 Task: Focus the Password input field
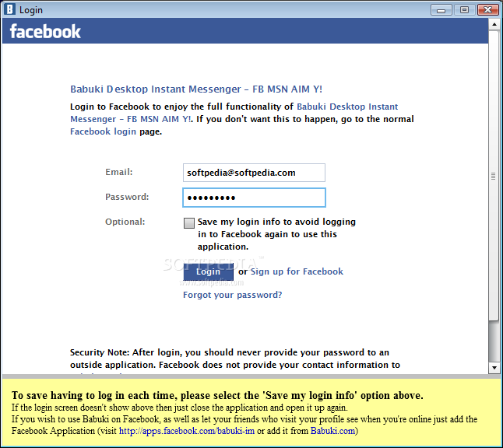[x=254, y=198]
